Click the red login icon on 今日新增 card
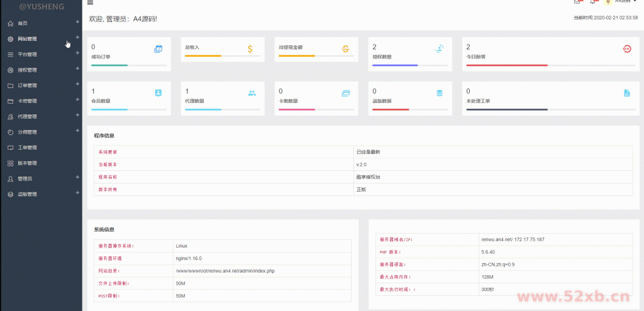The width and height of the screenshot is (644, 311). [626, 48]
